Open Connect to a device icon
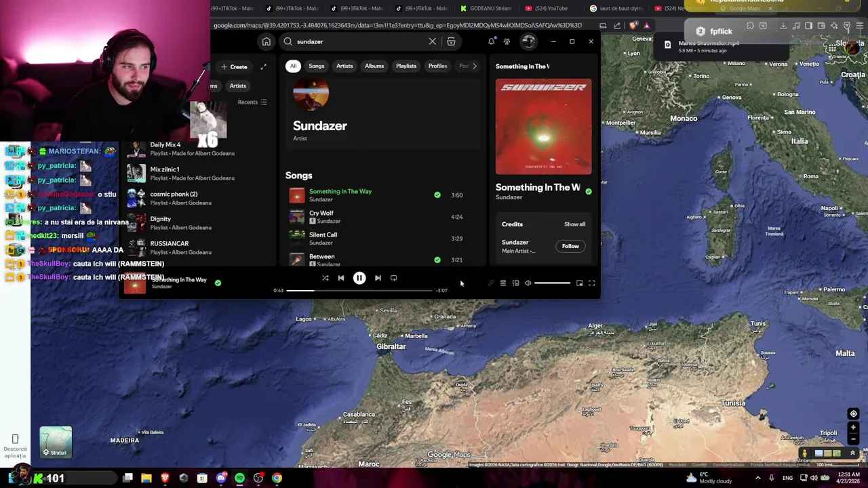 pos(515,283)
